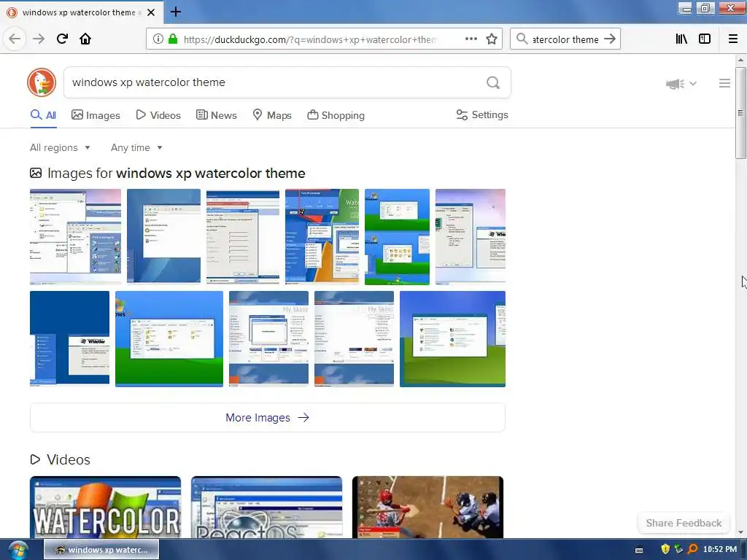This screenshot has height=560, width=747.
Task: Go forward using browser forward arrow
Action: [x=39, y=39]
